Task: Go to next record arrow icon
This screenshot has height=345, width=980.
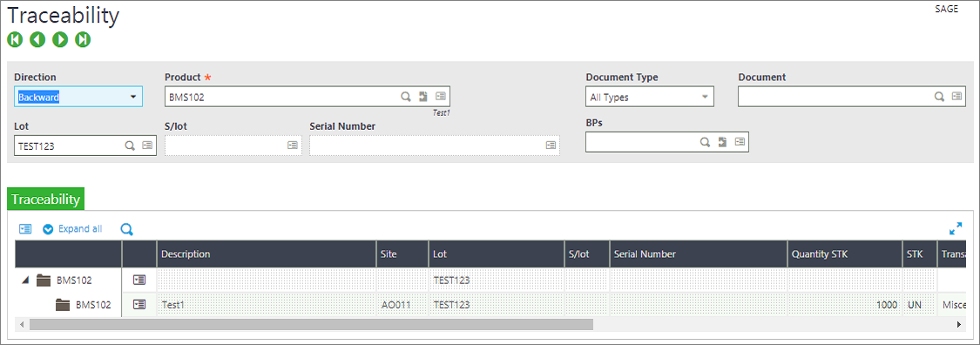Action: pyautogui.click(x=60, y=40)
